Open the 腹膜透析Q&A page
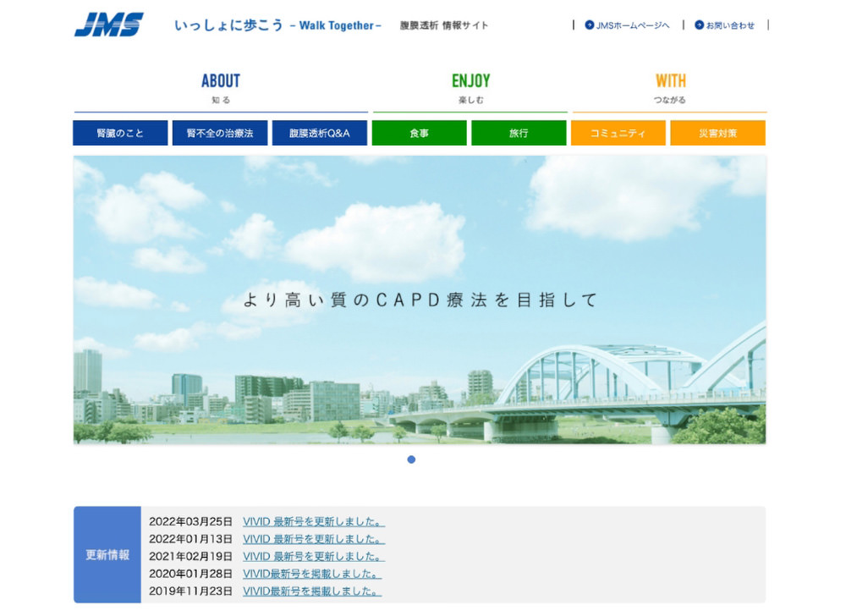 click(319, 133)
